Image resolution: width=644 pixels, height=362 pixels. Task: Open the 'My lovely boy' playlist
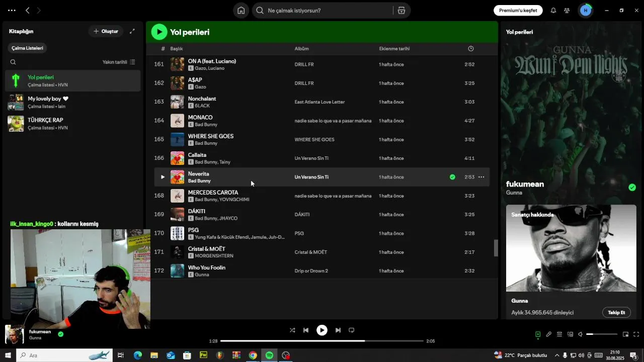(x=73, y=102)
